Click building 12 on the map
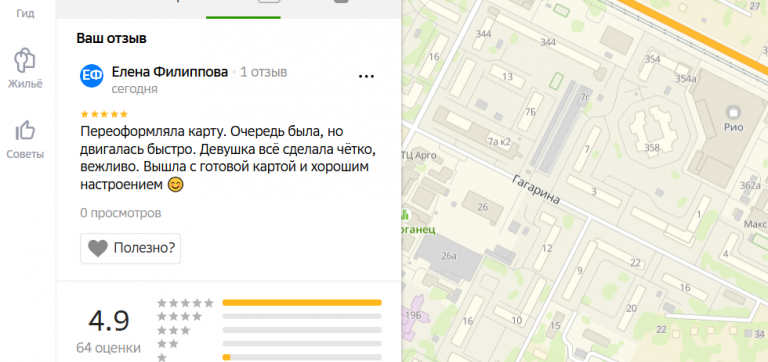Screen dimensions: 768x362 click(547, 248)
